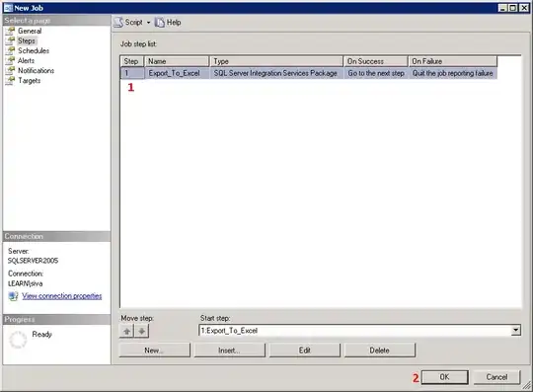The image size is (533, 392).
Task: Minimize the New Job window
Action: (x=503, y=8)
